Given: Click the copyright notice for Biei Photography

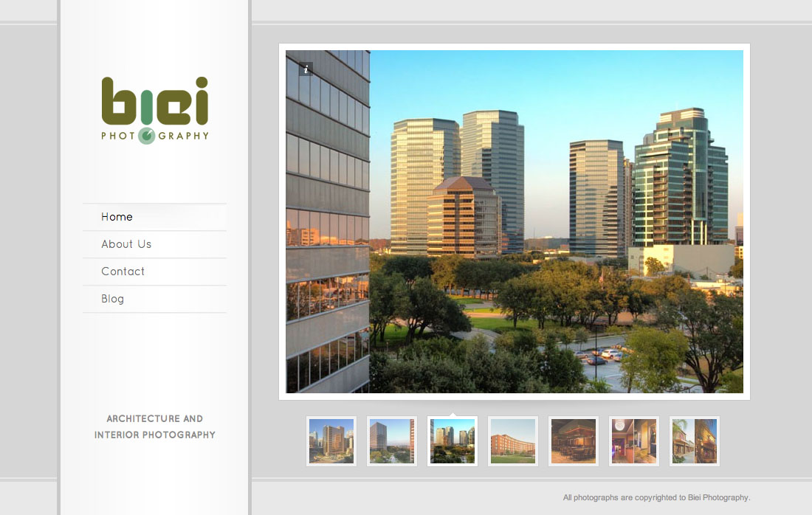Looking at the screenshot, I should coord(656,497).
